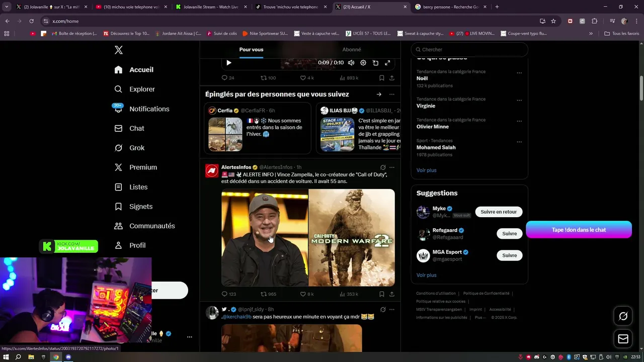Click the Chercher search field
The image size is (644, 362).
[x=469, y=49]
